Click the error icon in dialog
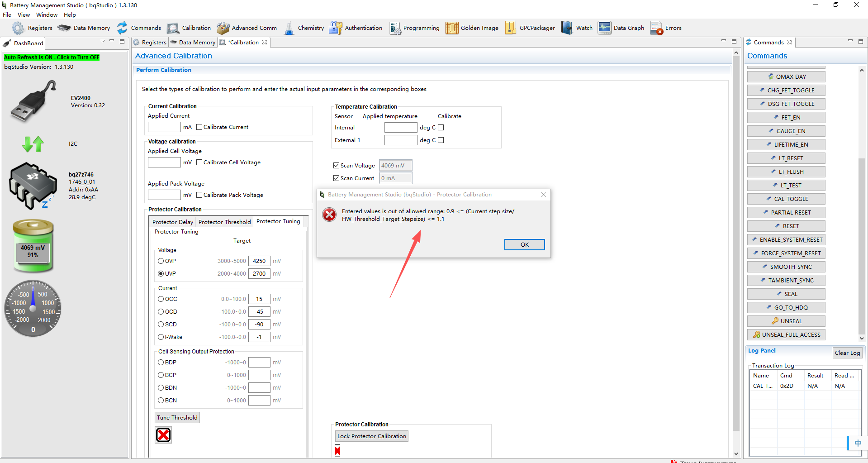Screen dimensions: 868x463 point(329,215)
